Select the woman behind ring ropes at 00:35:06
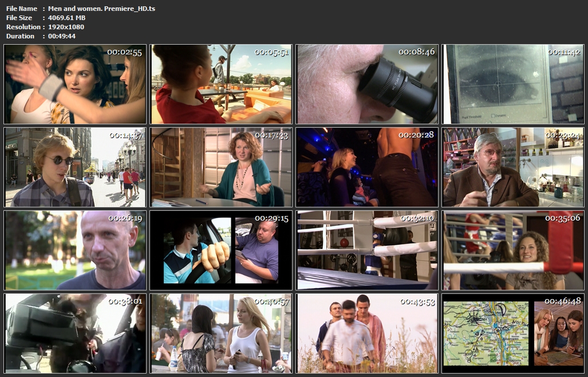This screenshot has width=588, height=377. tap(513, 250)
